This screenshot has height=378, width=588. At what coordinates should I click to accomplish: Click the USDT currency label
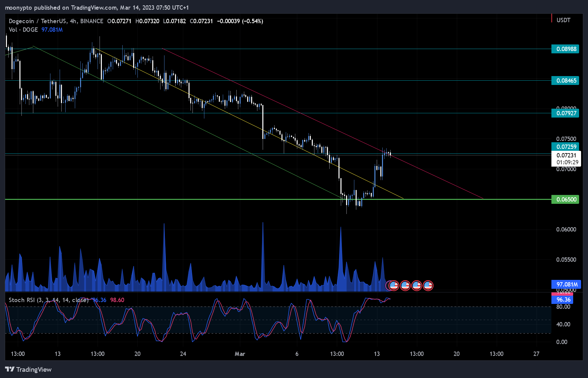(x=563, y=20)
